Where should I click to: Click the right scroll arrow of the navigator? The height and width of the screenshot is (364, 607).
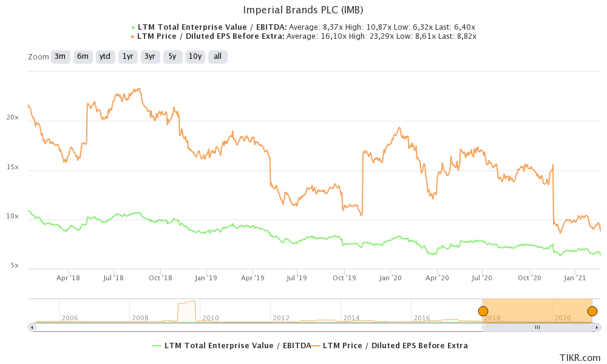[597, 326]
